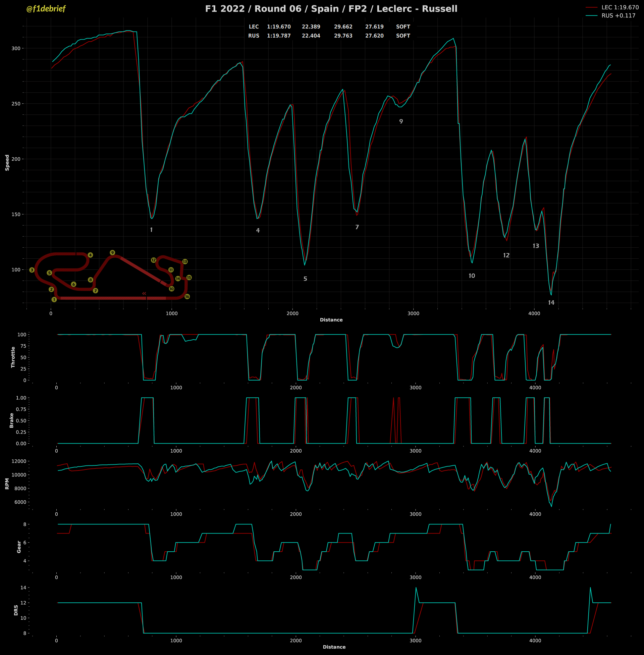This screenshot has width=644, height=655.
Task: Select turn 7 marker on track map
Action: tap(95, 291)
